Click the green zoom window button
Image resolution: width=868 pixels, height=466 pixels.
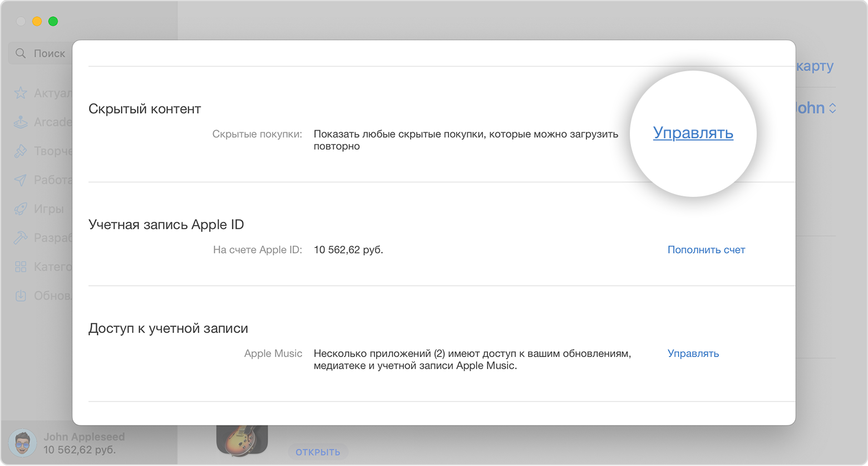53,21
